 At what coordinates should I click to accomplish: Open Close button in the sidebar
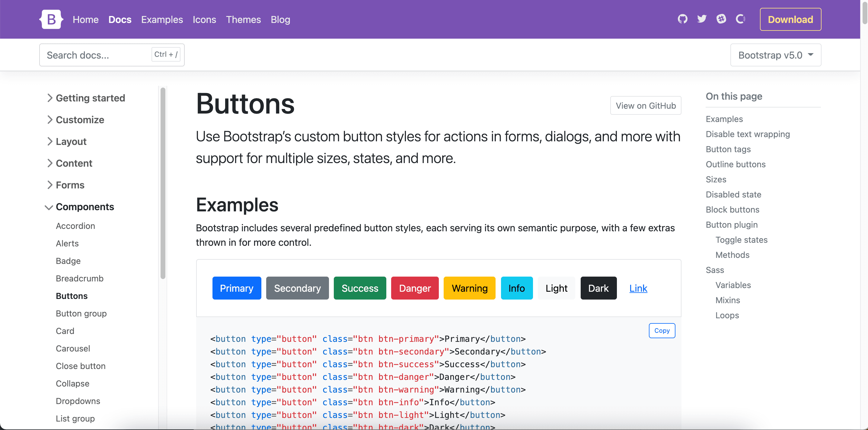click(81, 366)
